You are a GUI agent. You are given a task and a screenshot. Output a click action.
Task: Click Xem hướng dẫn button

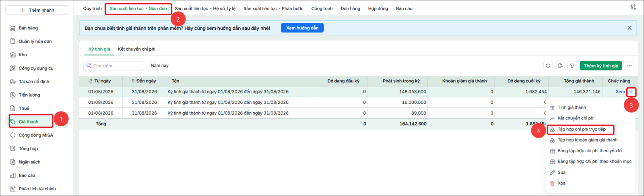[x=302, y=28]
